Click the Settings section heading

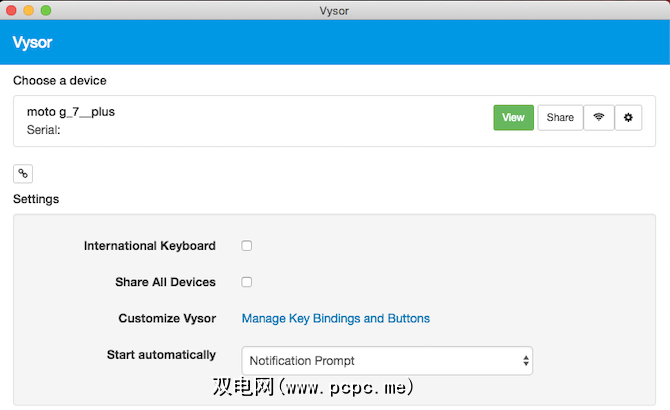click(36, 199)
